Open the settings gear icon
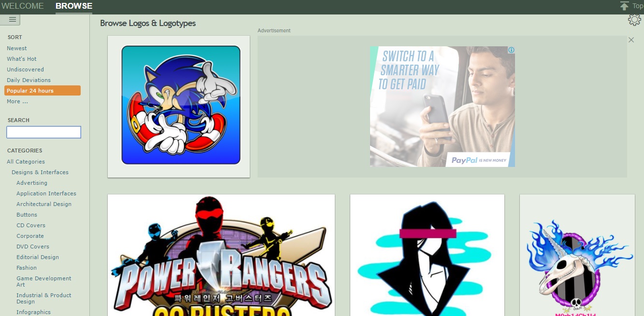The width and height of the screenshot is (644, 316). 634,20
